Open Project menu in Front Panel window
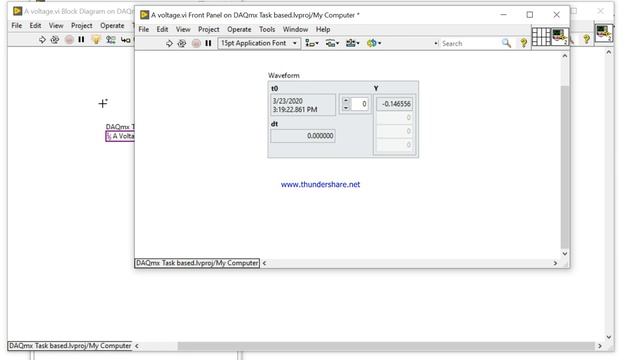The width and height of the screenshot is (640, 360). pyautogui.click(x=209, y=29)
